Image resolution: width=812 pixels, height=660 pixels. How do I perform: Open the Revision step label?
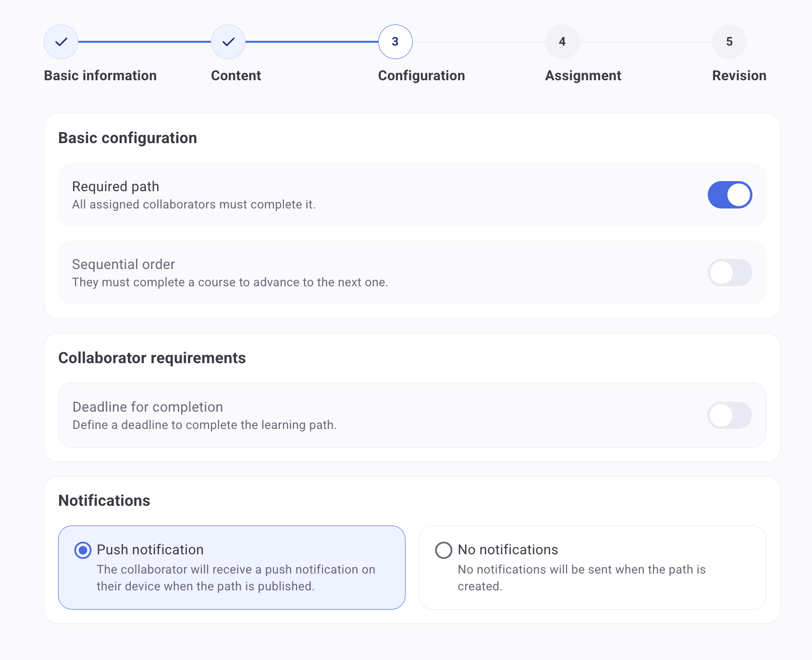pos(739,75)
